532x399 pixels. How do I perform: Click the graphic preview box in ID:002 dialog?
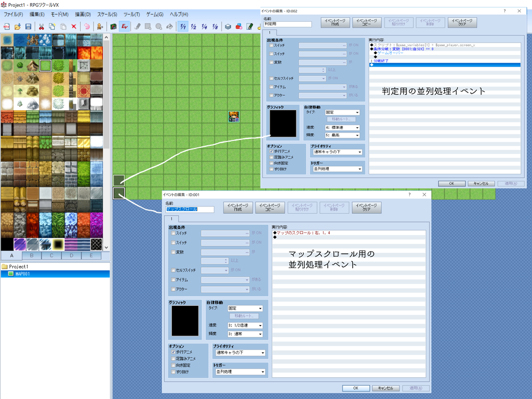[283, 123]
